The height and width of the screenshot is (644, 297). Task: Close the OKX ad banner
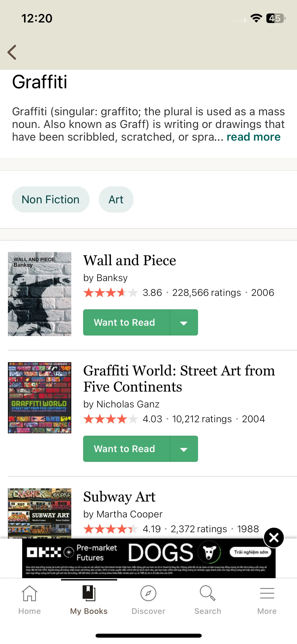point(274,538)
